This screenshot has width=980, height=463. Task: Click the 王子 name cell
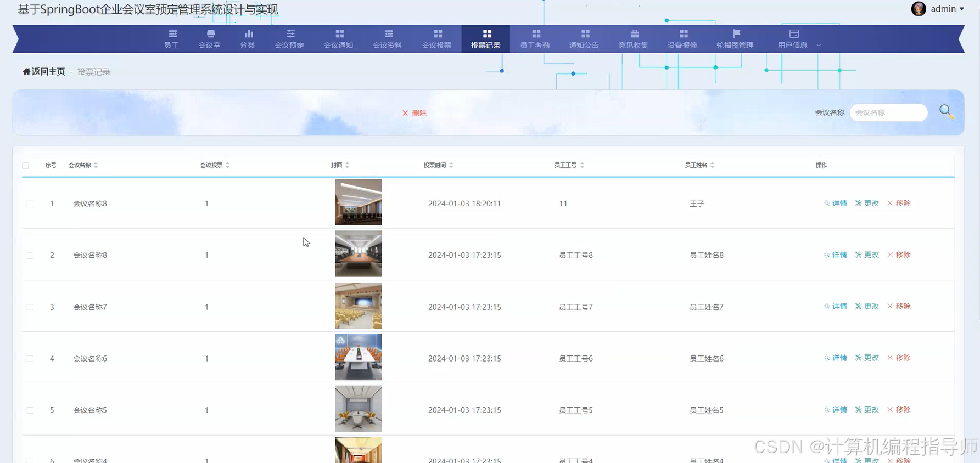click(x=697, y=204)
